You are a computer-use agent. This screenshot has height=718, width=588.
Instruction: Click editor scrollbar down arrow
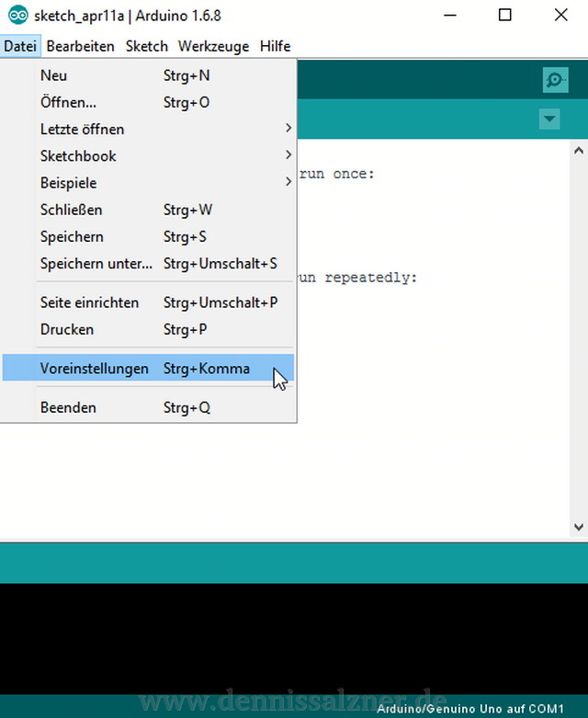(x=579, y=527)
